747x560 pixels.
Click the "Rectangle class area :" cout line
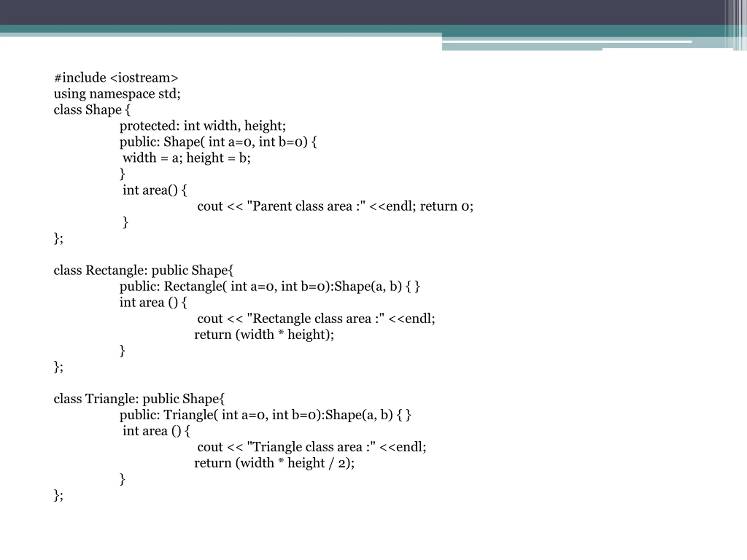pyautogui.click(x=316, y=319)
